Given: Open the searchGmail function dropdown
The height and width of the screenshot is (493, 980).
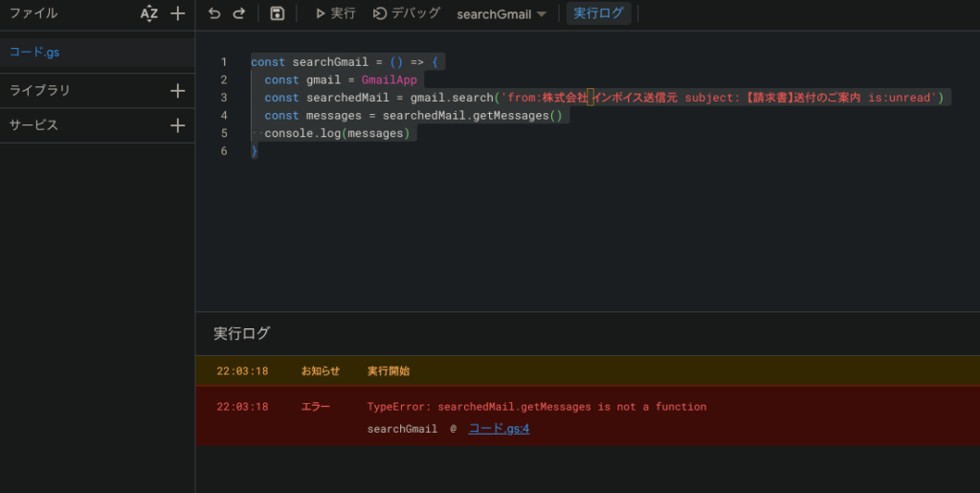Looking at the screenshot, I should 501,14.
